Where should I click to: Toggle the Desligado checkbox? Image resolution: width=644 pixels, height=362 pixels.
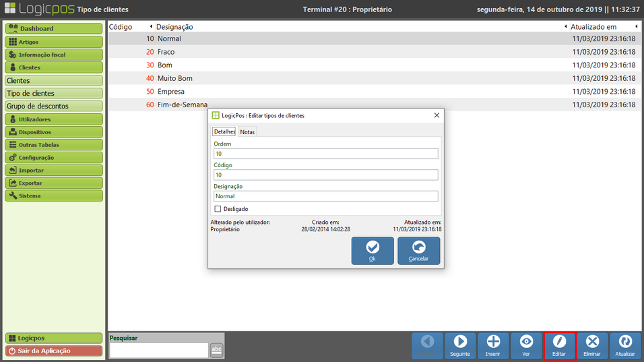click(218, 209)
